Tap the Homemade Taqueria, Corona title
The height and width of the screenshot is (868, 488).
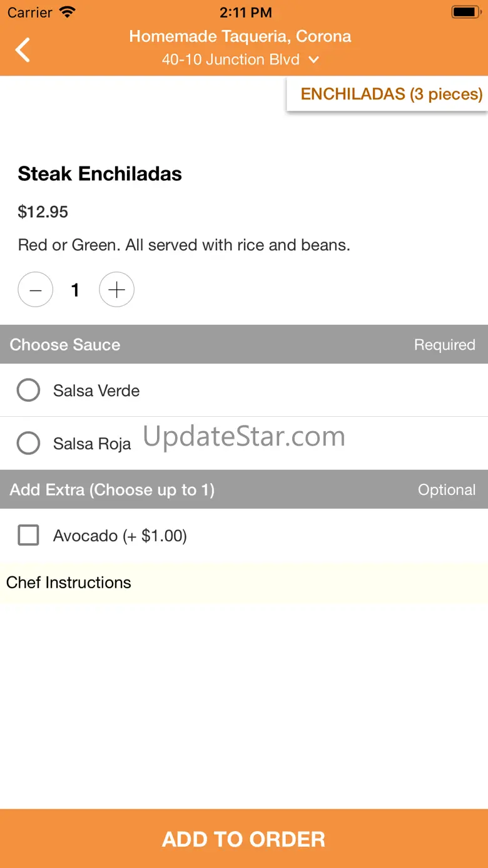[x=240, y=36]
